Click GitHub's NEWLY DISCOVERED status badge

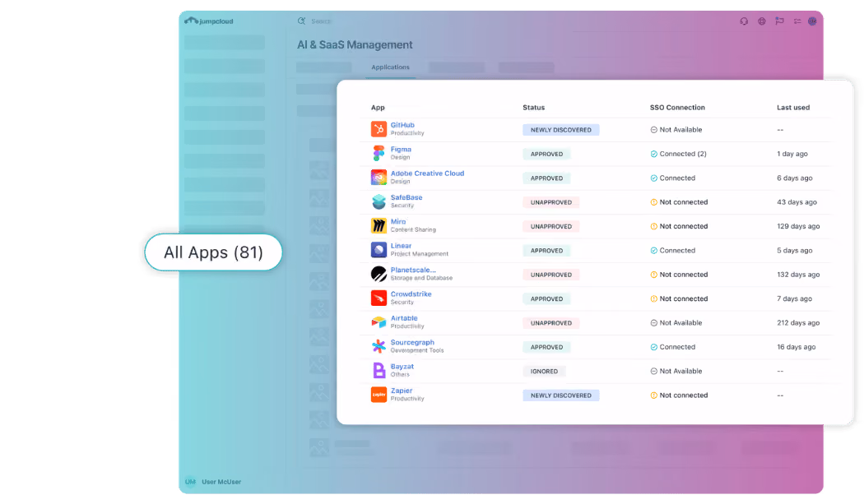[x=560, y=130]
